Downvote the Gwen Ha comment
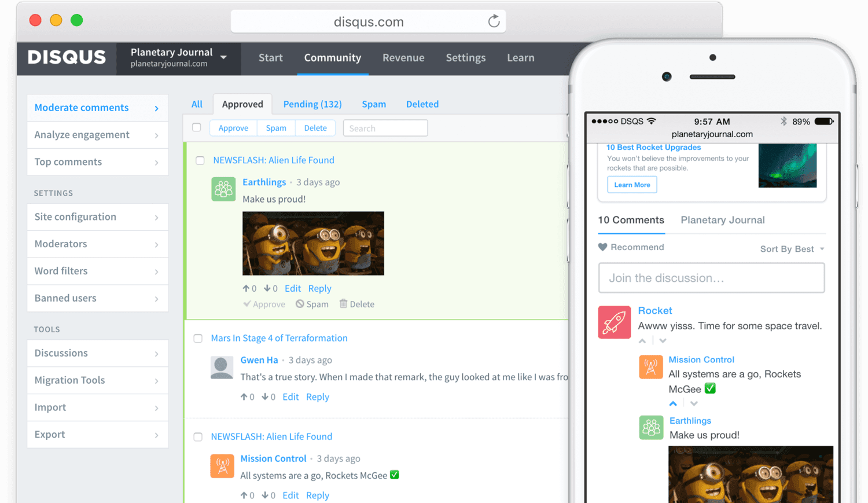The width and height of the screenshot is (868, 503). pos(265,396)
